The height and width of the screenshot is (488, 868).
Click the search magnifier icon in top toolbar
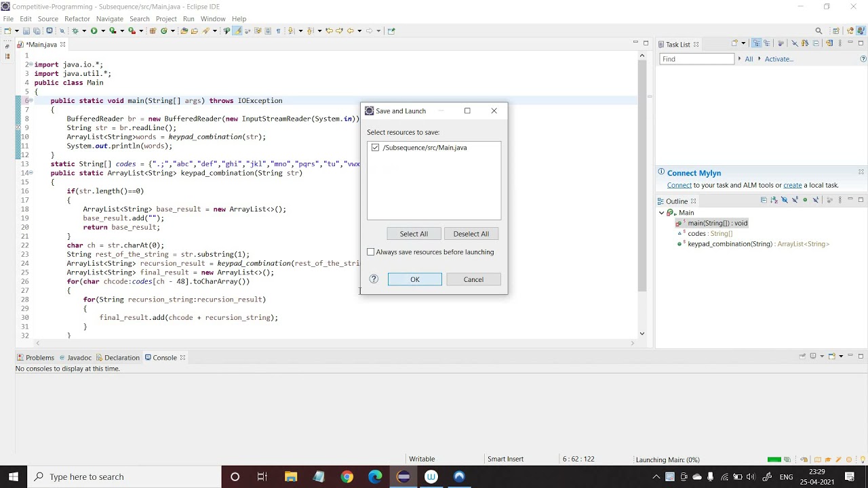pyautogui.click(x=818, y=30)
